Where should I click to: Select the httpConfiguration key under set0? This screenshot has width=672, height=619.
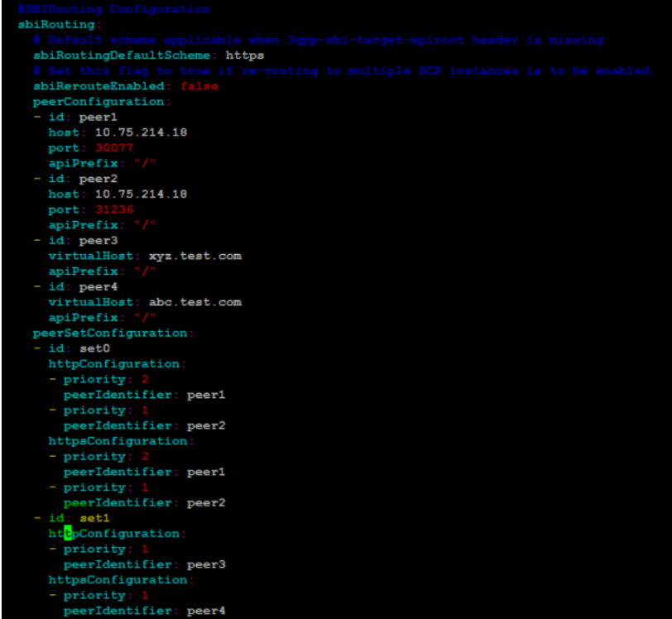tap(113, 363)
